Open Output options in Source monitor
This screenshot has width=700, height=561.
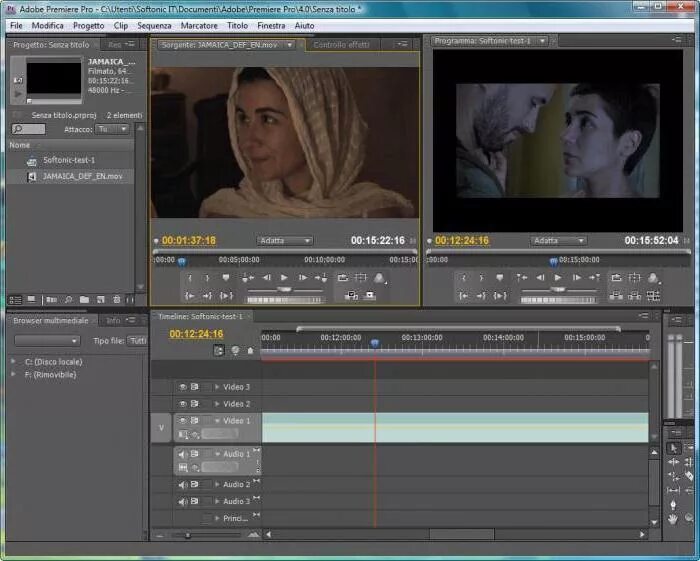click(x=379, y=278)
